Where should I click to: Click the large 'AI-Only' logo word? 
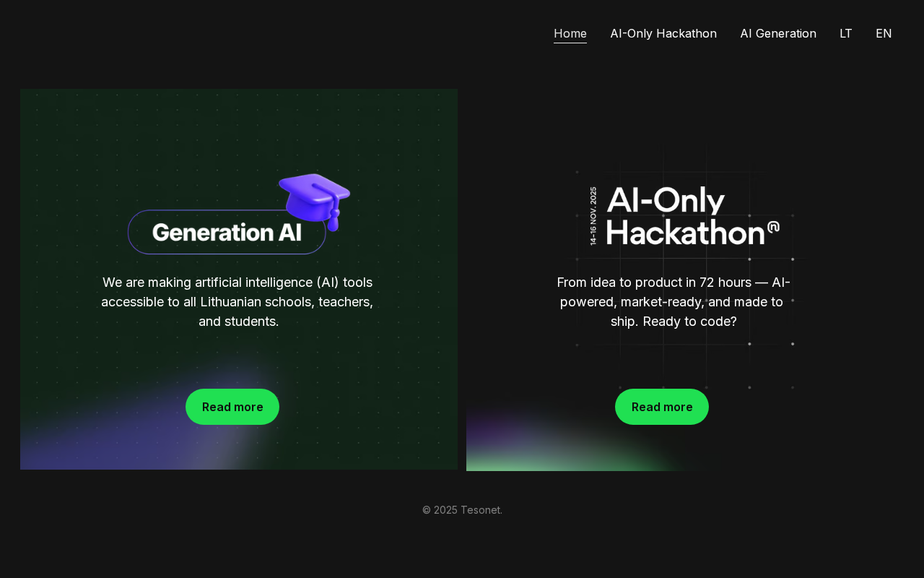tap(666, 200)
